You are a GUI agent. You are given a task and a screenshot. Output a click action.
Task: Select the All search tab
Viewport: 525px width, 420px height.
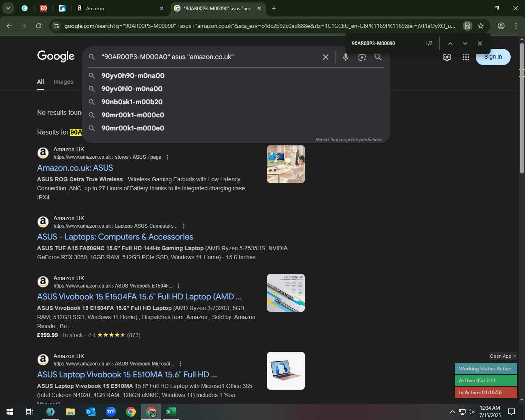tap(41, 82)
